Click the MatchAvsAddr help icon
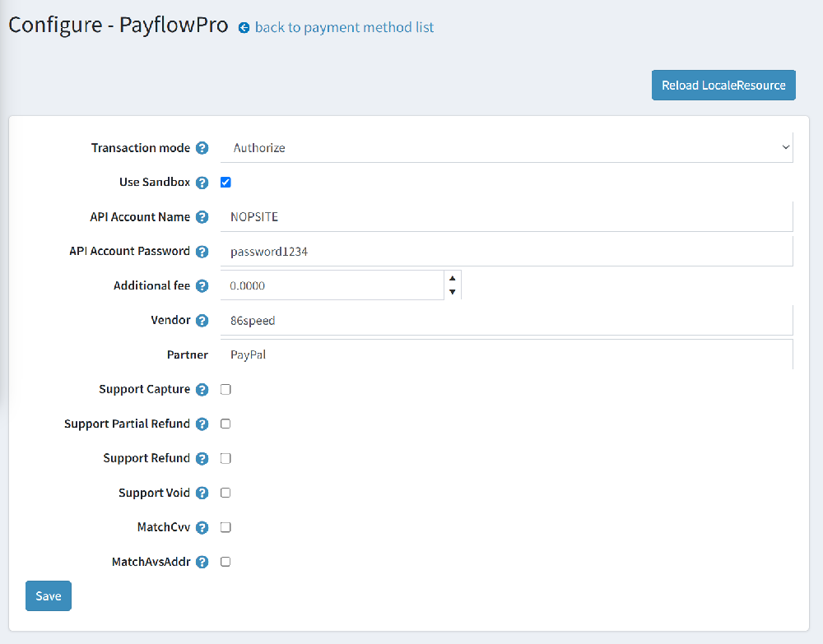823x644 pixels. click(202, 562)
